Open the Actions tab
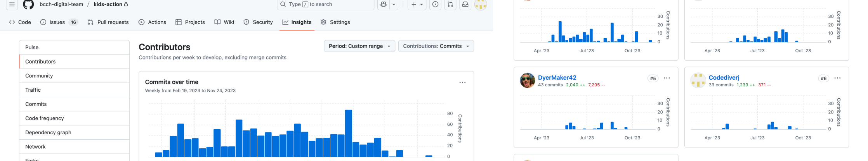The width and height of the screenshot is (868, 161). (x=152, y=22)
